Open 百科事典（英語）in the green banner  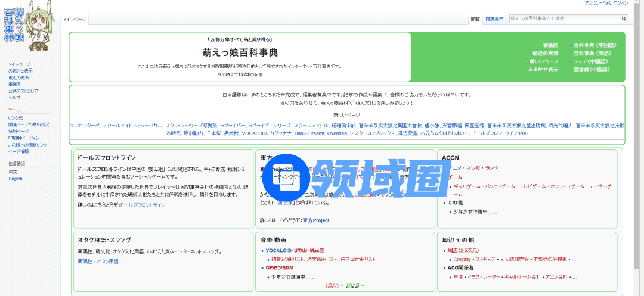pyautogui.click(x=592, y=54)
